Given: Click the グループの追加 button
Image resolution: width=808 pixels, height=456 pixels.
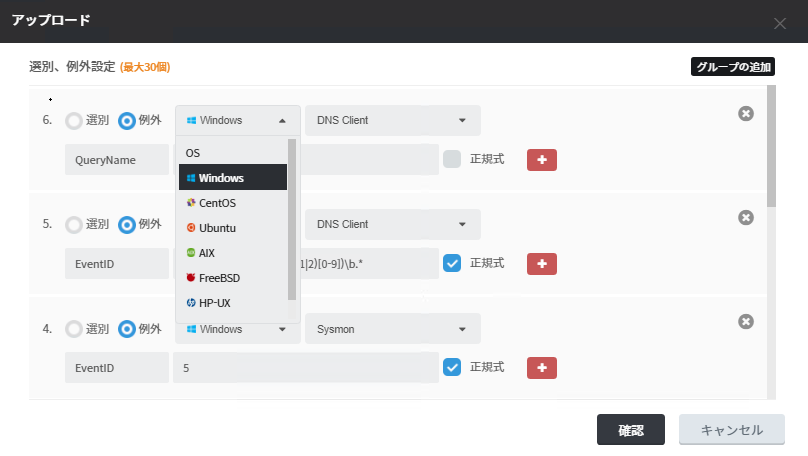Looking at the screenshot, I should 732,67.
